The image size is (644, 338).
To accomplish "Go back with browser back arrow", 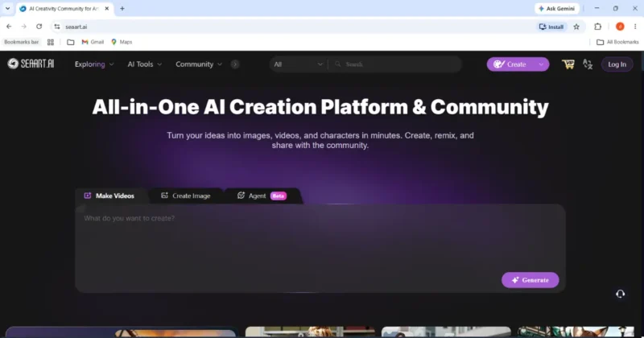I will [9, 27].
